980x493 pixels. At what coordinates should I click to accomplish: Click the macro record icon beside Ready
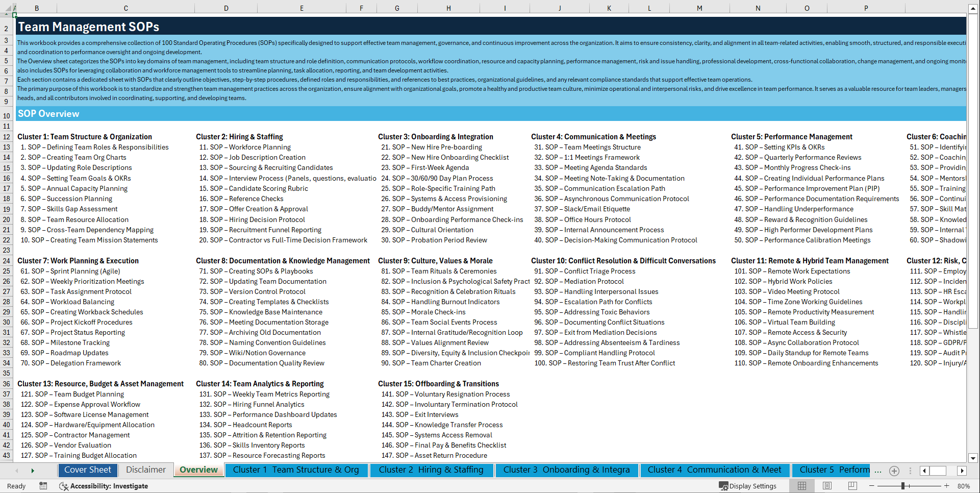point(43,486)
